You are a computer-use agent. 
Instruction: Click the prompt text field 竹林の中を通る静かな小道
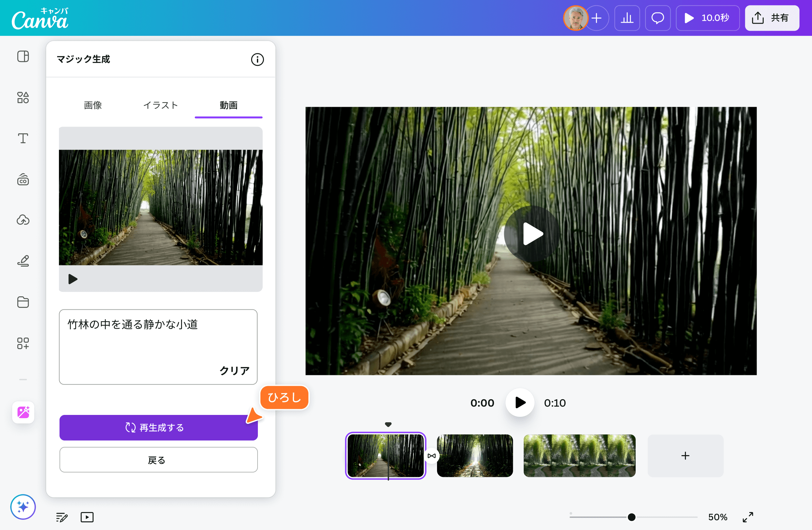pos(158,347)
